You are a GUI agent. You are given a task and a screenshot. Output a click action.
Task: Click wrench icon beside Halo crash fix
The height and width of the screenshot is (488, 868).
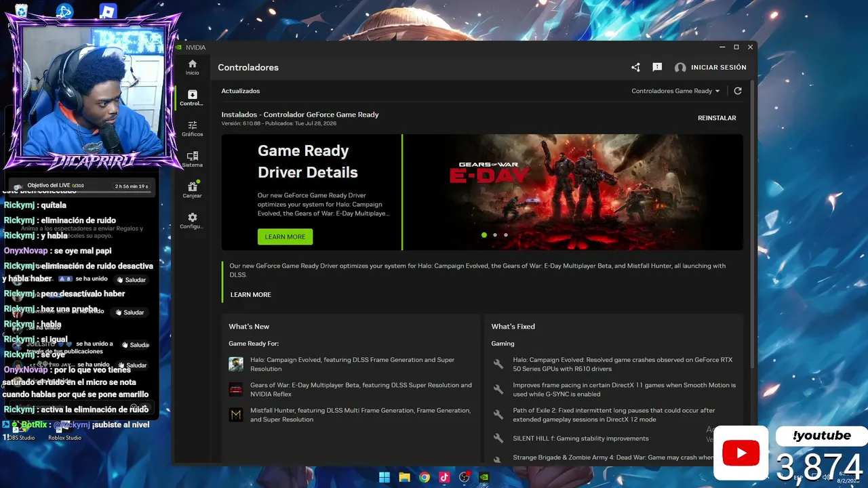[x=498, y=365]
